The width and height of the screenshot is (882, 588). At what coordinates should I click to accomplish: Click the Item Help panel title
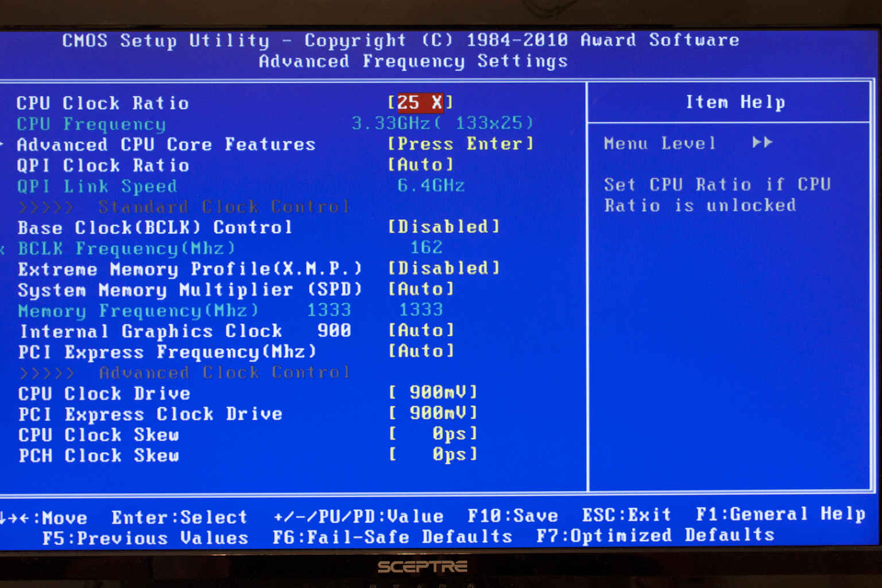[x=736, y=102]
